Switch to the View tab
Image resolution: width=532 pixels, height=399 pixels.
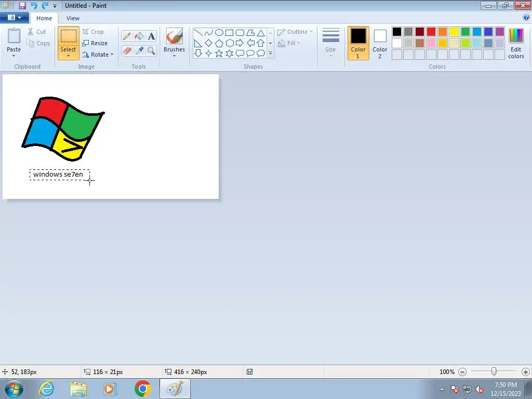point(73,18)
